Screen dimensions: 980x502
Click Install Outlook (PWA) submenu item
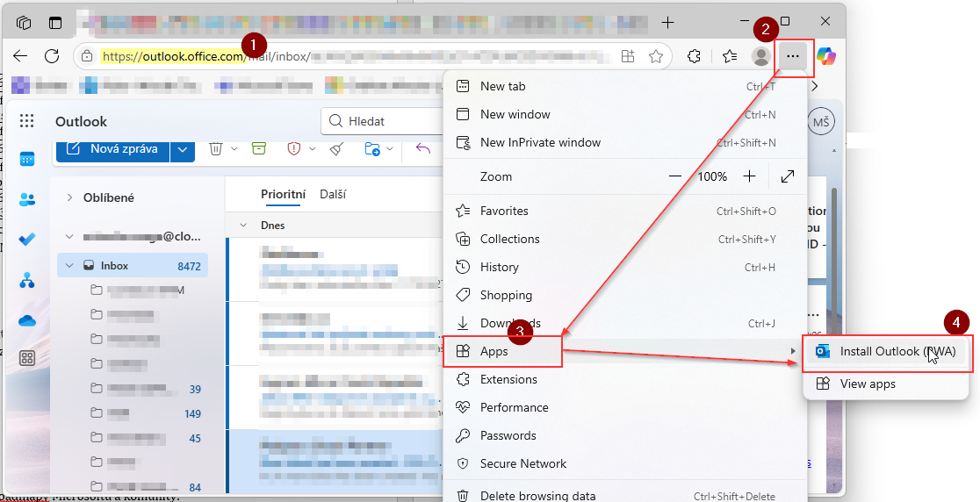[886, 352]
